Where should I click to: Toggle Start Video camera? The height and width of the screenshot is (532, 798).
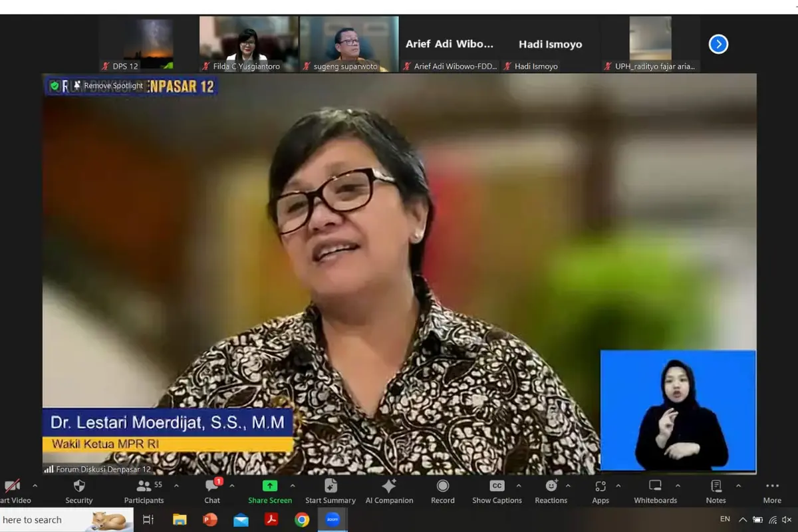pos(13,492)
